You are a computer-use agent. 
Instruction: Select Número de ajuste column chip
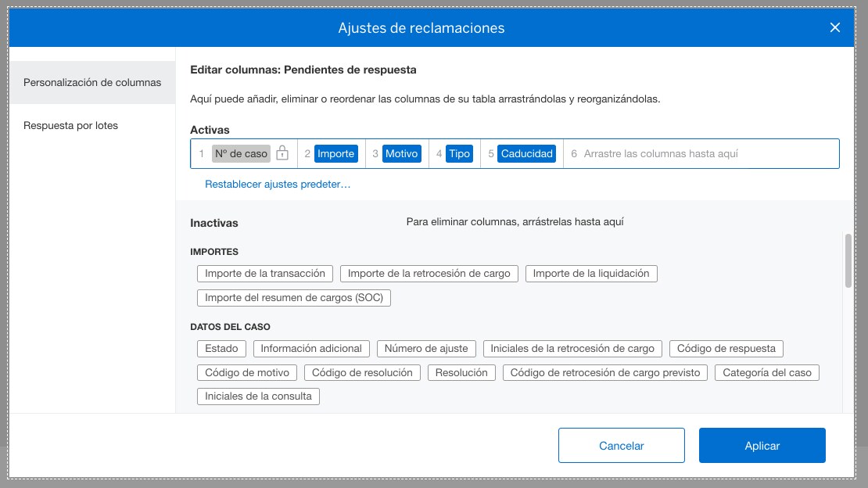[426, 348]
